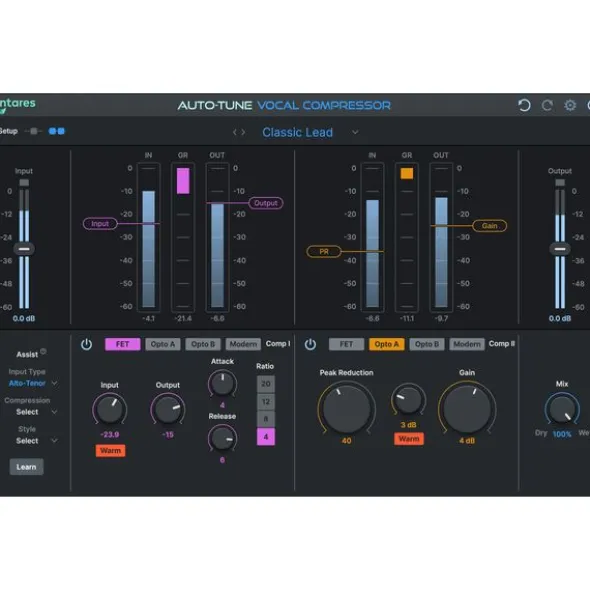
Task: Select FET mode for Comp II
Action: click(346, 344)
